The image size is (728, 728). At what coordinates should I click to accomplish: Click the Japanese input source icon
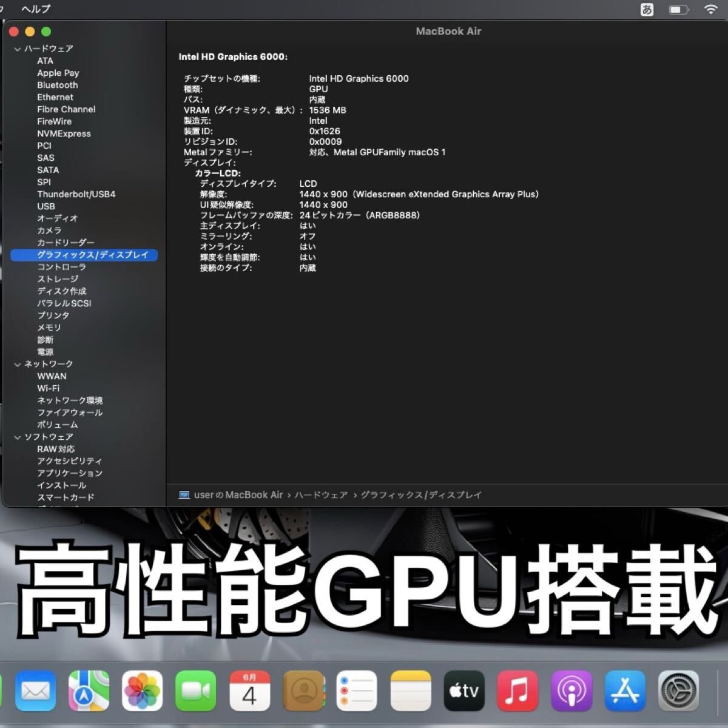pos(647,10)
